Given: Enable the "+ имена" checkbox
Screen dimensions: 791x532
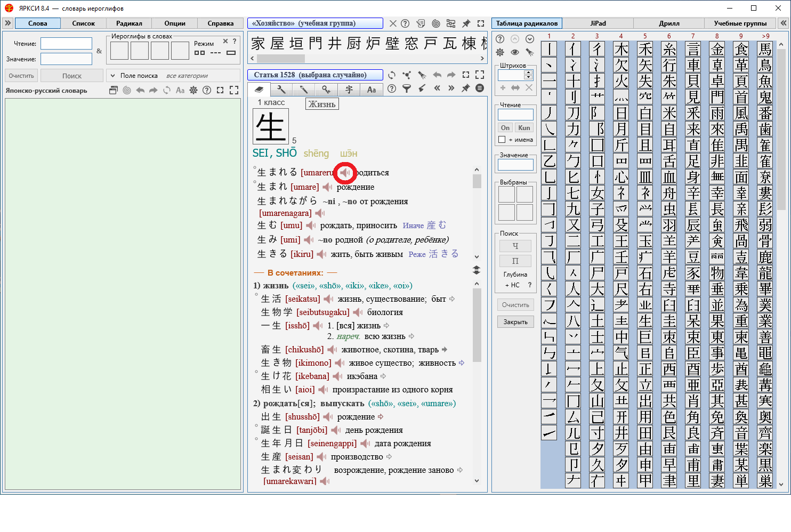Looking at the screenshot, I should click(502, 140).
